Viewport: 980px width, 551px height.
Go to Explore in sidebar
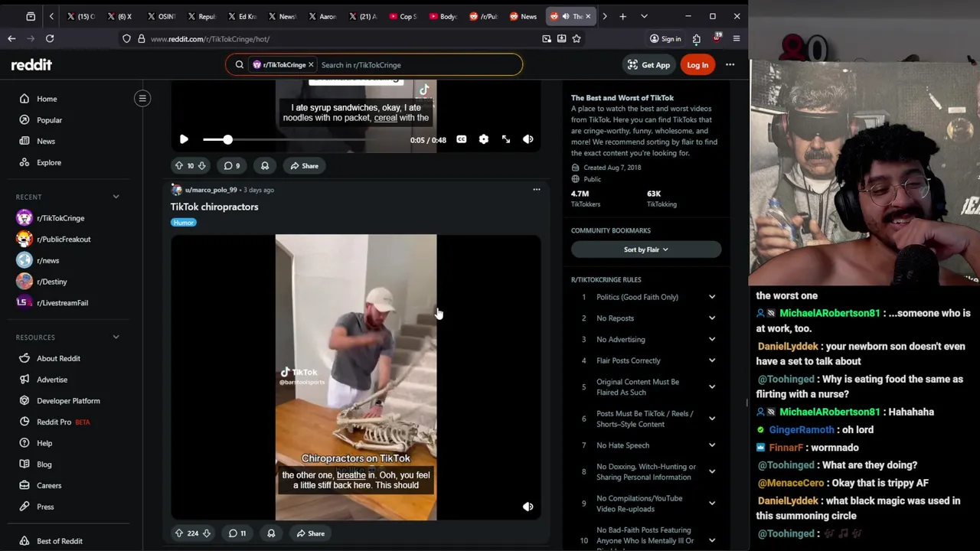click(x=49, y=162)
